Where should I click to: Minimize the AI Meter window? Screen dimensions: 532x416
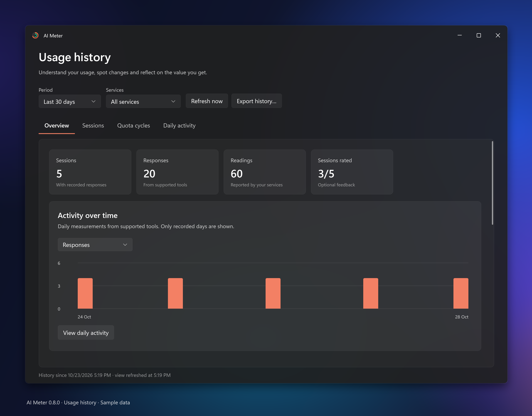(459, 36)
